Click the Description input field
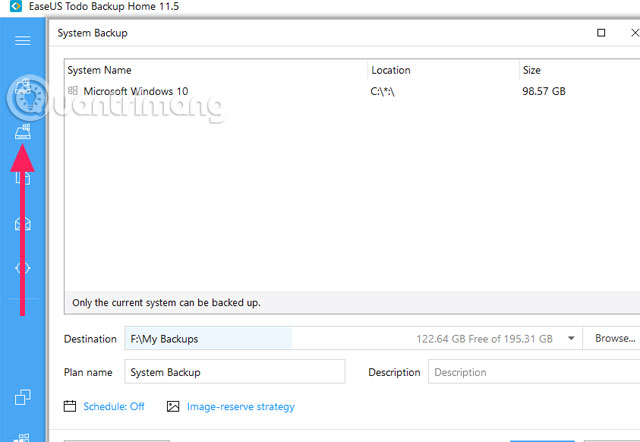Viewport: 640px width, 442px height. 534,372
